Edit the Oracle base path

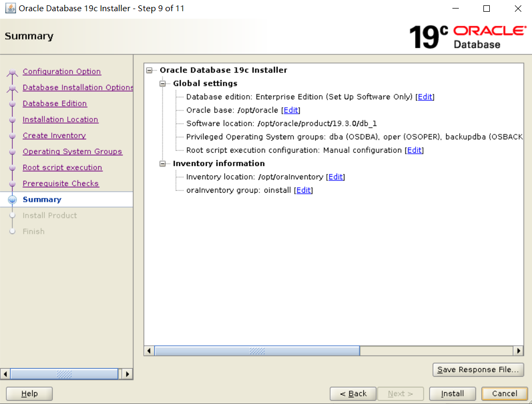tap(291, 110)
